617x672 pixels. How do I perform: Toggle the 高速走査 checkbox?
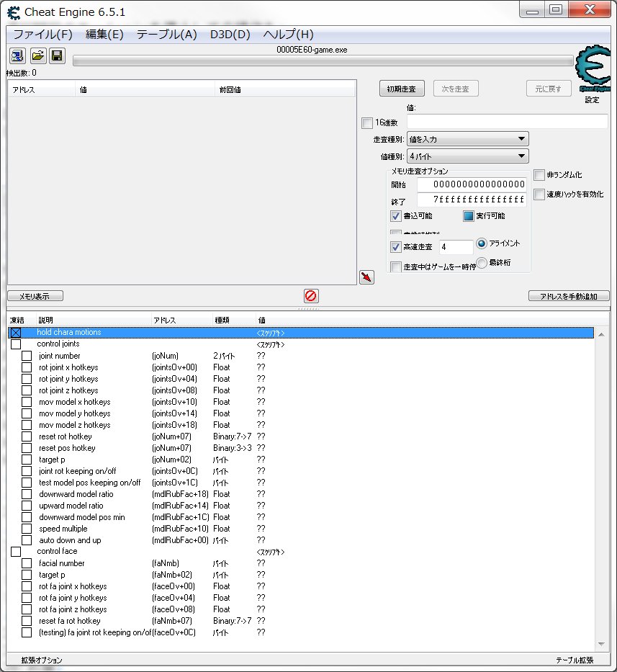pos(395,247)
